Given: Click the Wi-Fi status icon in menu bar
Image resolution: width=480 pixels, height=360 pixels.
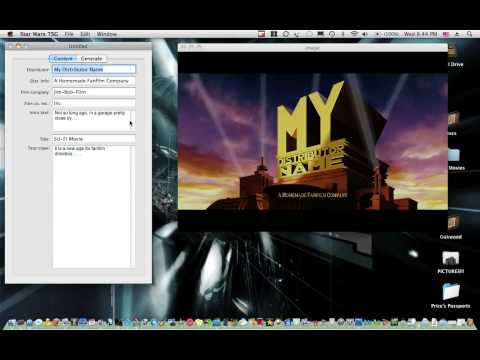Looking at the screenshot, I should pos(354,34).
